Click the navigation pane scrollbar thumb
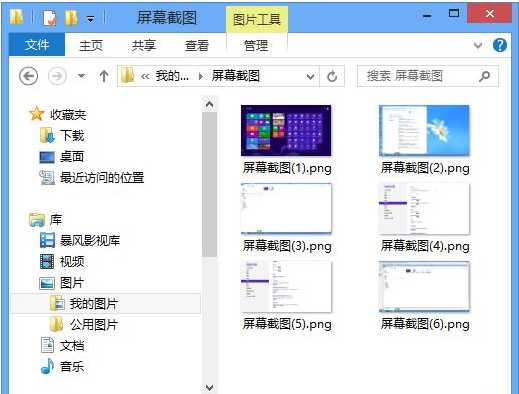 click(x=209, y=185)
